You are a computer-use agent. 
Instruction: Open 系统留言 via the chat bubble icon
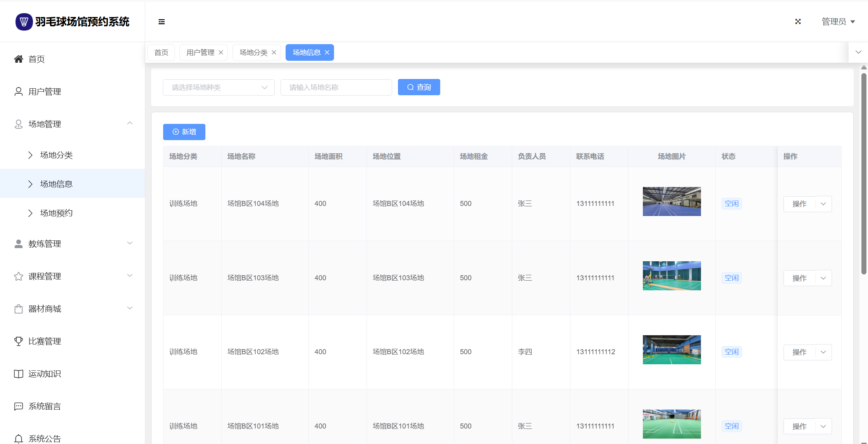coord(18,406)
